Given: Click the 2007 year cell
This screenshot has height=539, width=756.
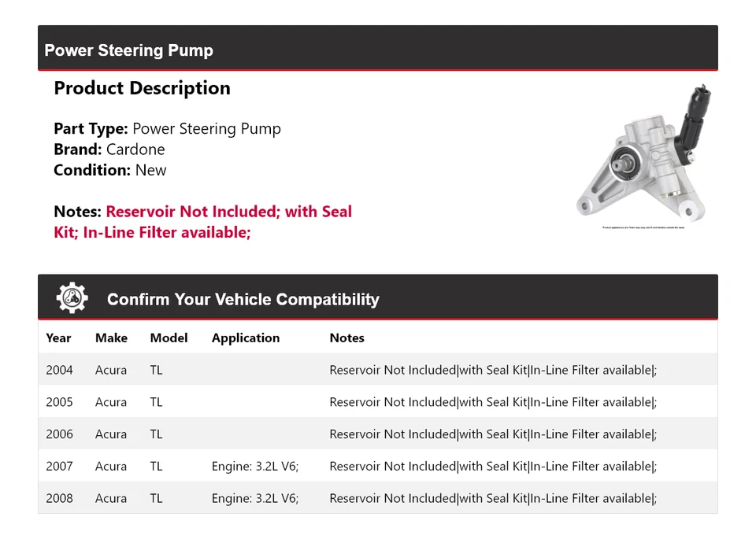Looking at the screenshot, I should coord(59,466).
